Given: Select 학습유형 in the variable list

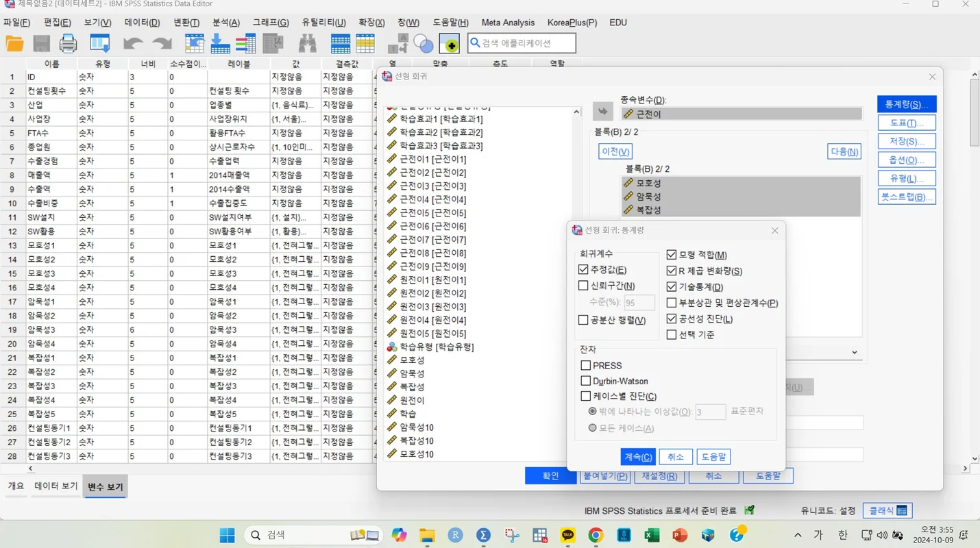Looking at the screenshot, I should point(437,347).
